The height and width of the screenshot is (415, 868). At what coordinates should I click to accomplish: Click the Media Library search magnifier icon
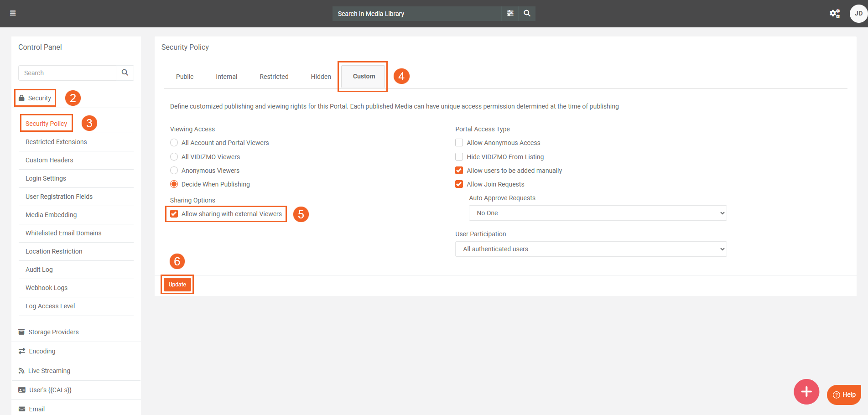pyautogui.click(x=527, y=13)
